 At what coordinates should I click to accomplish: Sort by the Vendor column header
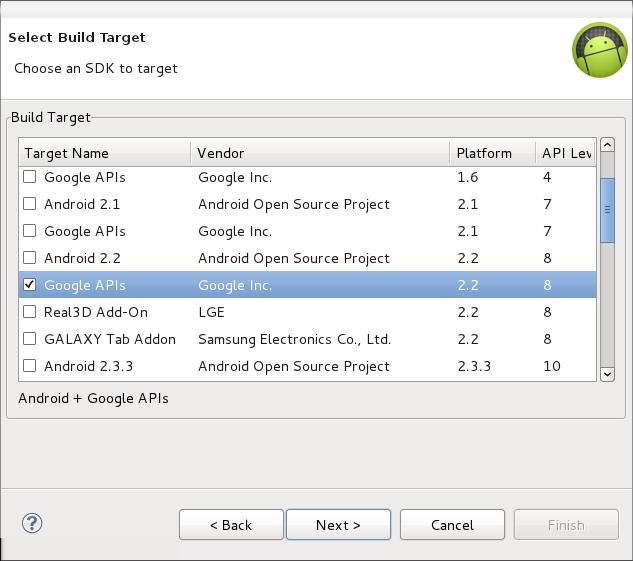[x=320, y=153]
